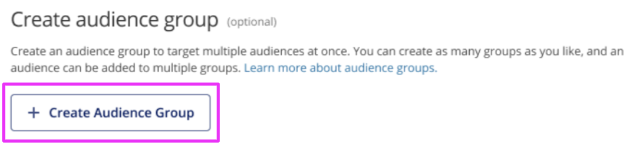Select the Create audience group heading
644x154 pixels.
pyautogui.click(x=115, y=21)
